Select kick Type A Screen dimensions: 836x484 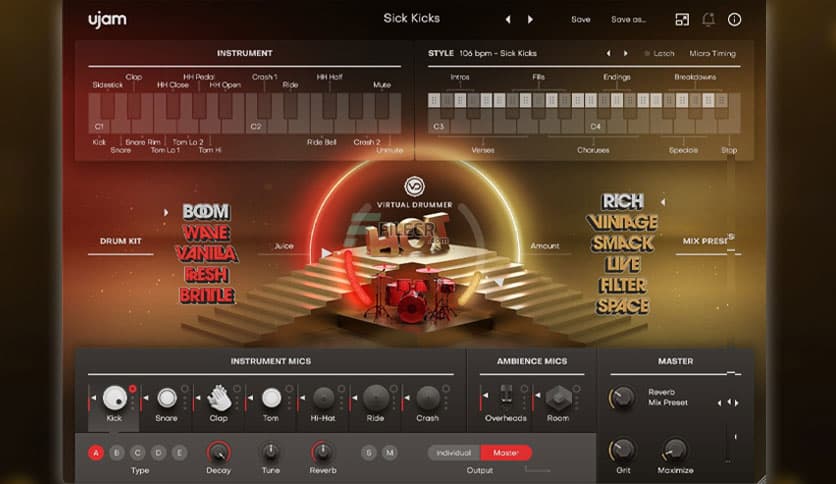[96, 453]
